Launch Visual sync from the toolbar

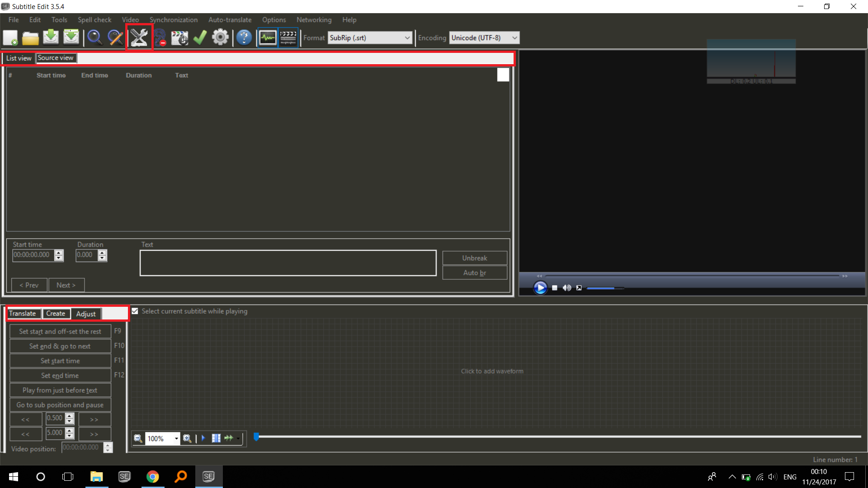point(179,38)
